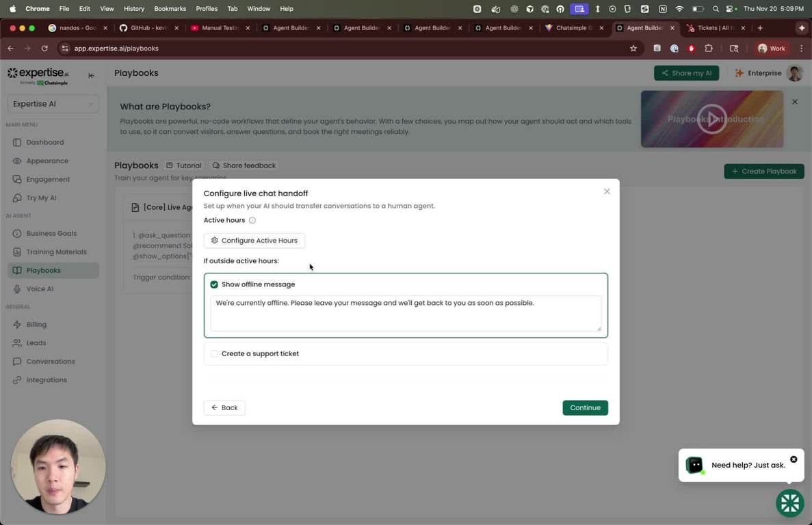Screen dimensions: 812x525
Task: Select Playbooks in the sidebar
Action: pyautogui.click(x=53, y=271)
